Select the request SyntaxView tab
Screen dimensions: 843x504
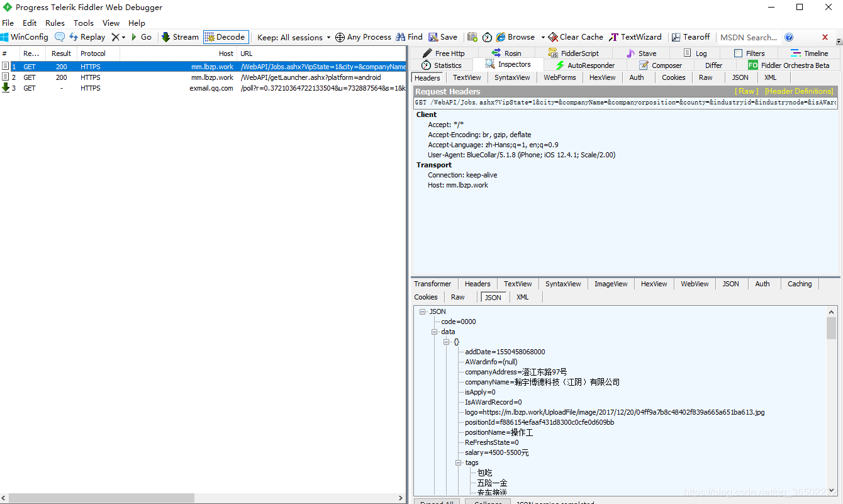[x=512, y=77]
